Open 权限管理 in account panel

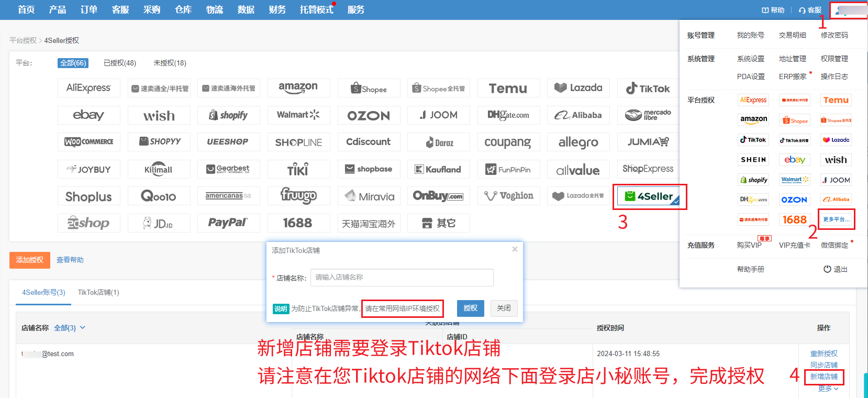click(x=834, y=59)
